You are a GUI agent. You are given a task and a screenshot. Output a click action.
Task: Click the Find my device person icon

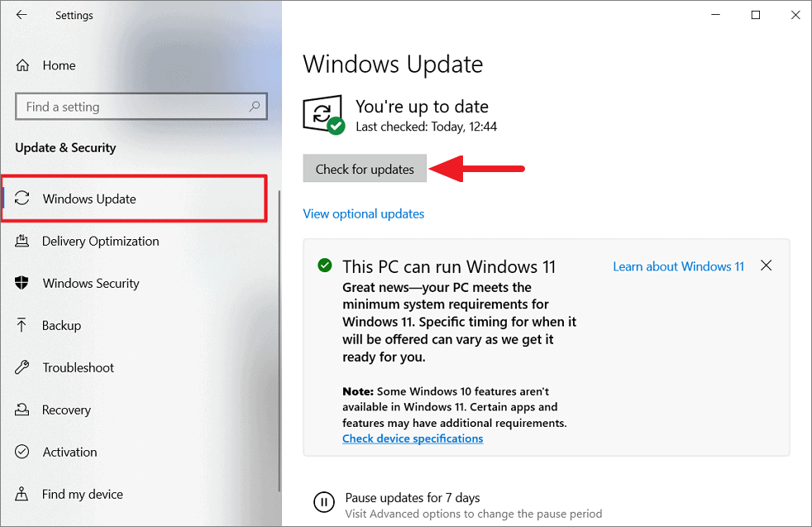click(21, 494)
